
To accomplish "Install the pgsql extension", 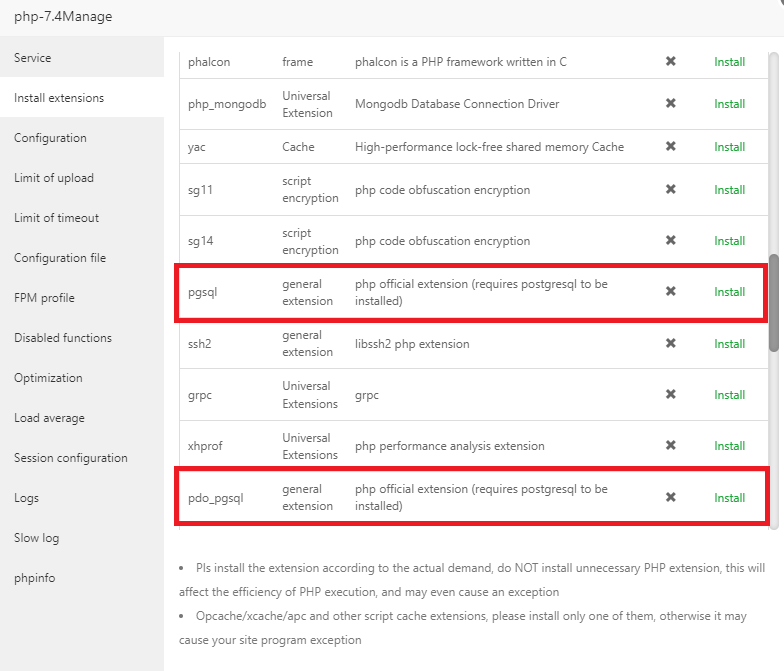I will tap(729, 292).
